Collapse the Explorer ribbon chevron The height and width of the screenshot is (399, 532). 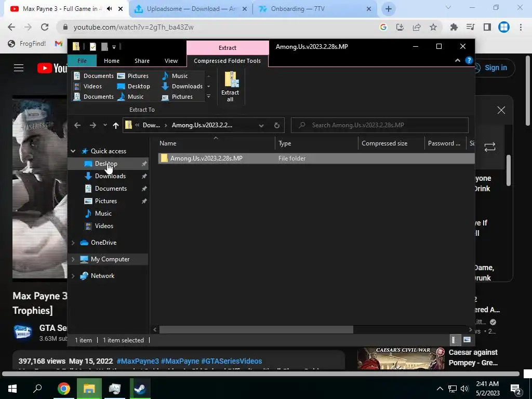click(457, 60)
